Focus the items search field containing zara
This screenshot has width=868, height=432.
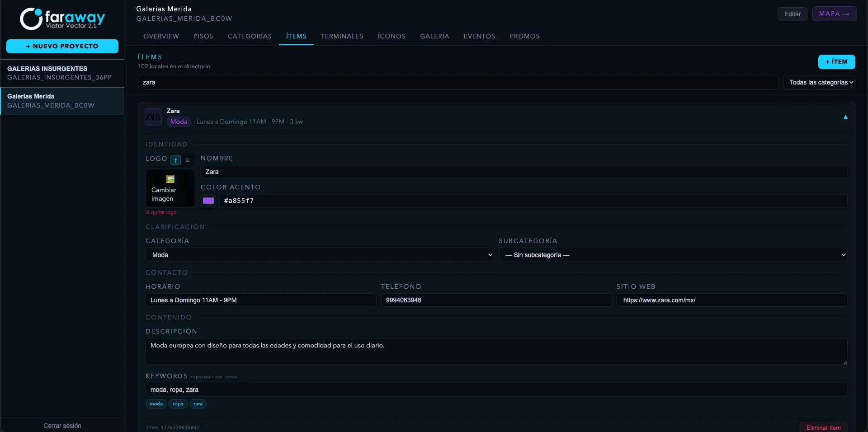tap(458, 82)
